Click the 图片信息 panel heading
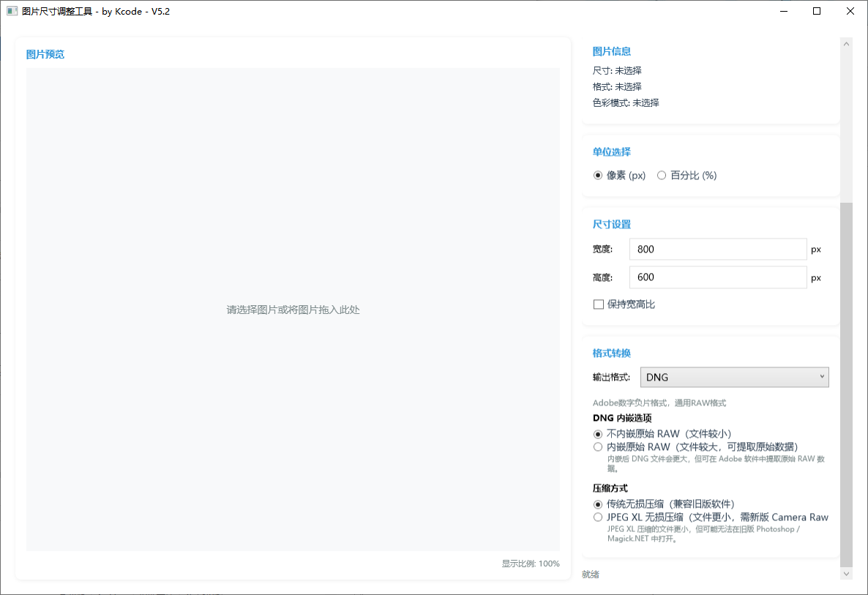The height and width of the screenshot is (595, 868). [x=611, y=51]
